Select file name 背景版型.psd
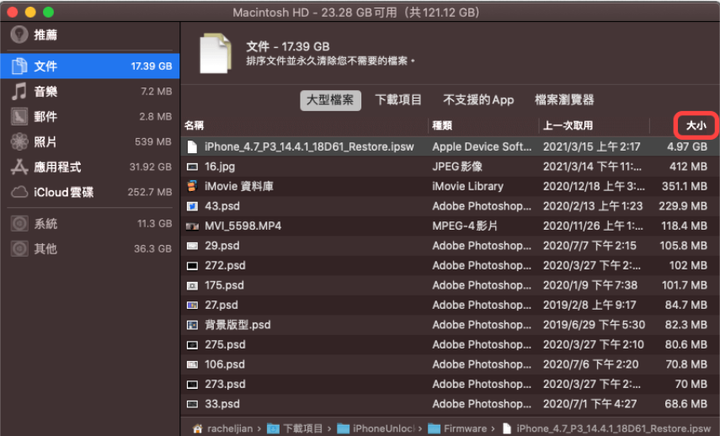The width and height of the screenshot is (720, 436). coord(238,325)
